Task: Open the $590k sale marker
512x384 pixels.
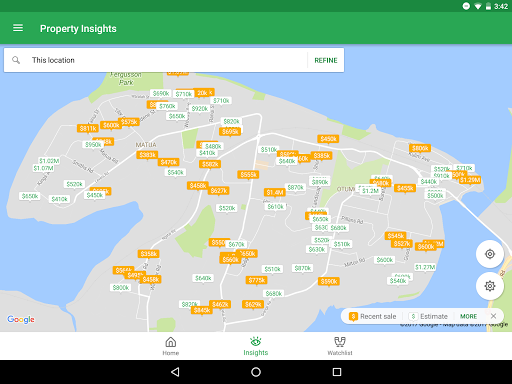Action: [329, 282]
